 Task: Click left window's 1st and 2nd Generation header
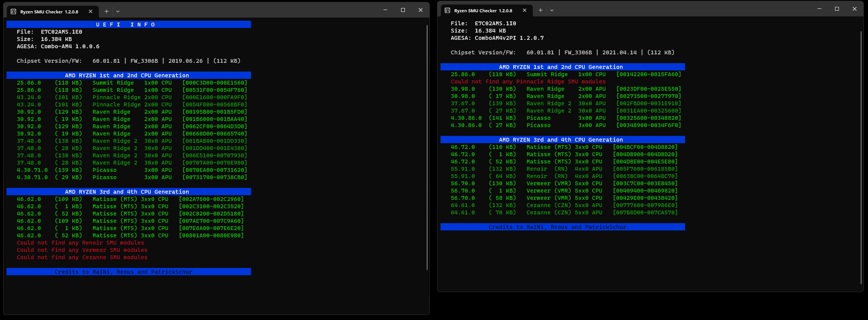click(x=129, y=75)
